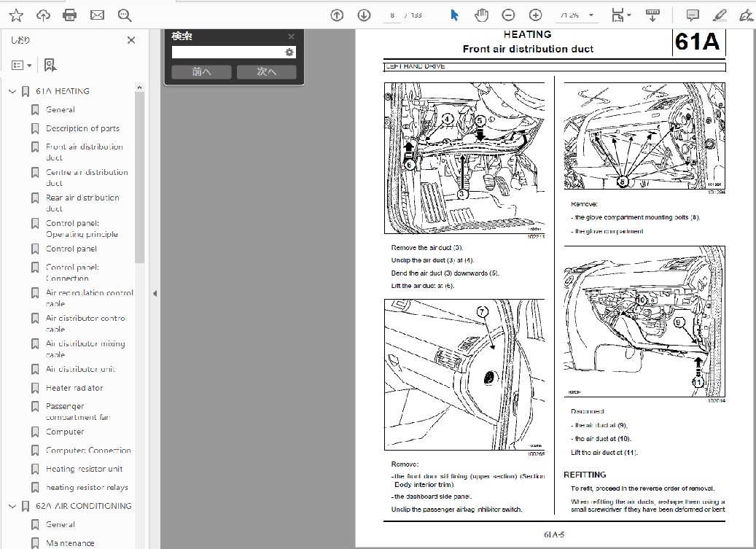Select the hand pan tool
Viewport: 756px width, 549px height.
[481, 15]
